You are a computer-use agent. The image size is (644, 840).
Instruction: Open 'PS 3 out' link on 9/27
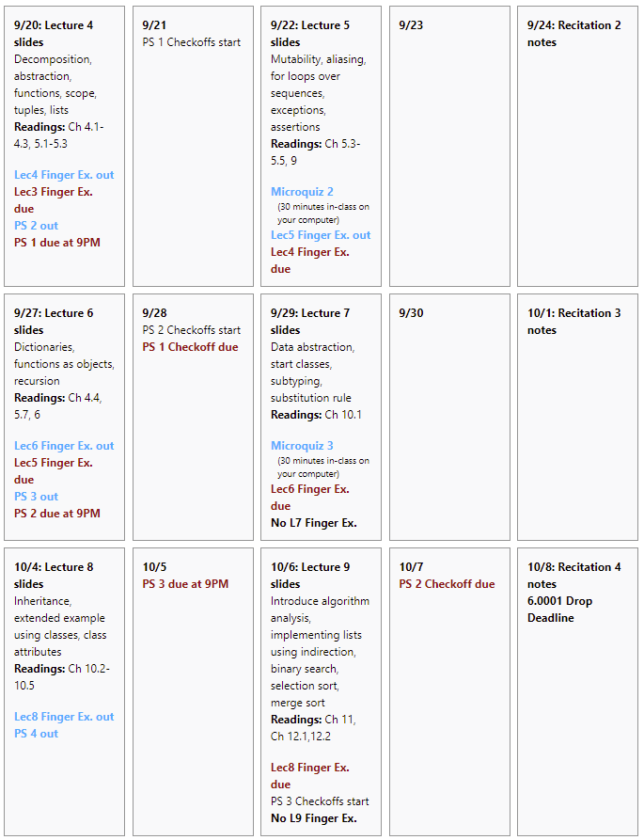click(x=36, y=497)
